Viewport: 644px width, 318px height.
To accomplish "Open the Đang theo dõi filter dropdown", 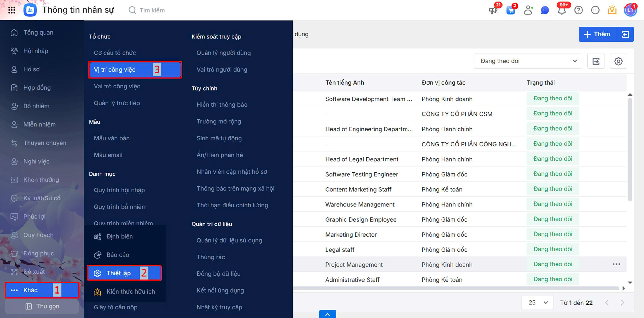I will (528, 61).
